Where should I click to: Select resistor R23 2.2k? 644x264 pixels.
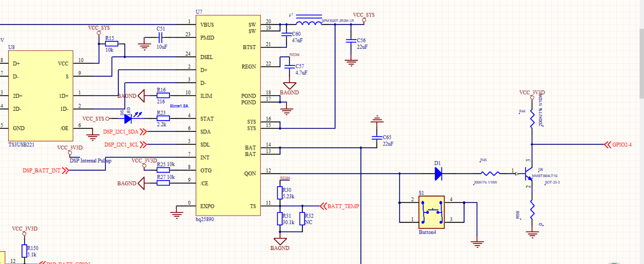pos(163,119)
